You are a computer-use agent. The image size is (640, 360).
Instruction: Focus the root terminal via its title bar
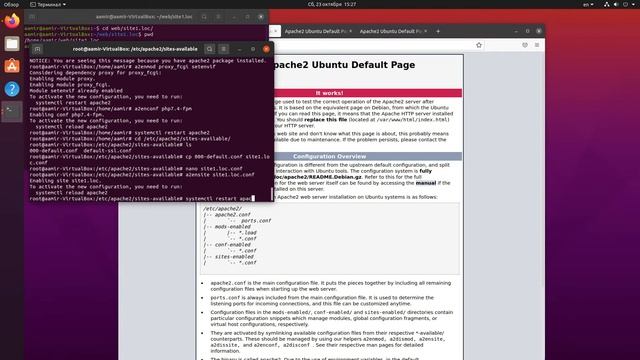[135, 49]
